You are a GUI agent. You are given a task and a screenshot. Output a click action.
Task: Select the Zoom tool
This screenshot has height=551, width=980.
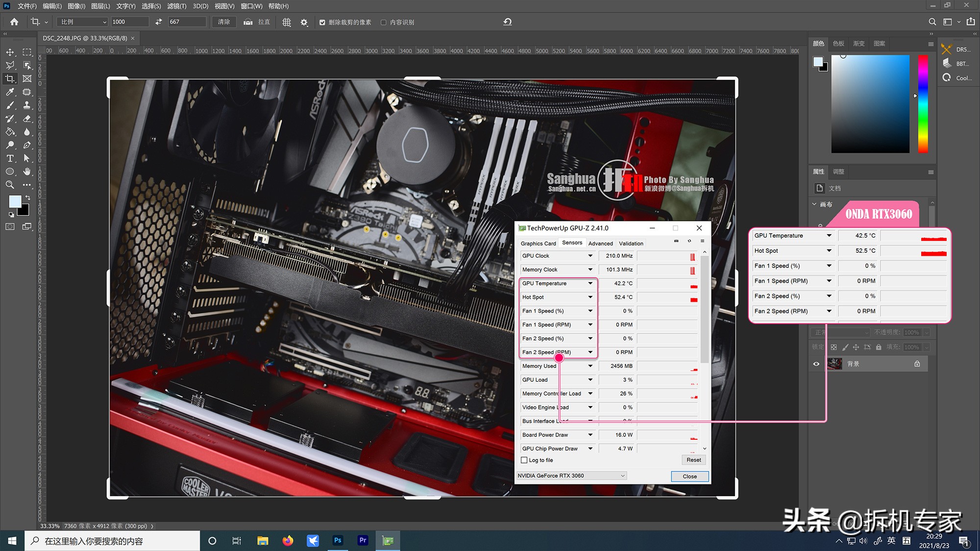tap(10, 185)
